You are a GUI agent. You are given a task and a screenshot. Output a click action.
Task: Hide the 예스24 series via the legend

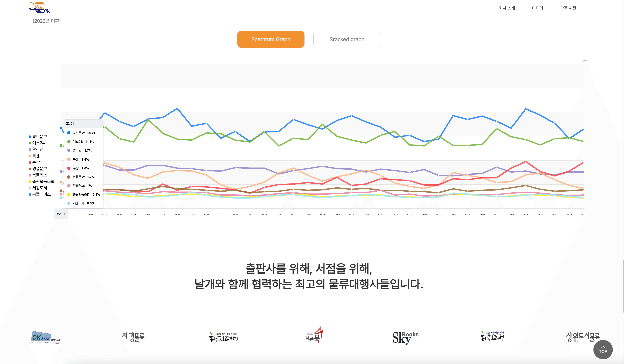[x=38, y=143]
